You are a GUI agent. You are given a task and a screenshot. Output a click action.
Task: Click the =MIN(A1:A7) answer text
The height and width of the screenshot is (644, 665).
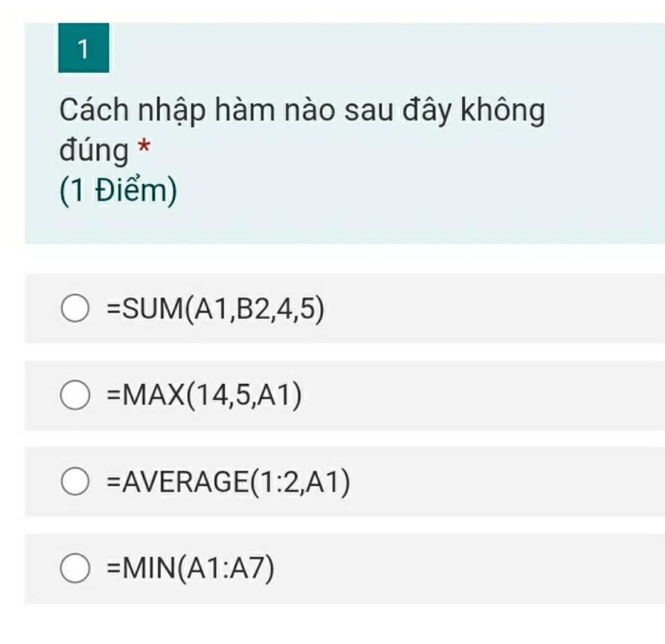pos(190,569)
